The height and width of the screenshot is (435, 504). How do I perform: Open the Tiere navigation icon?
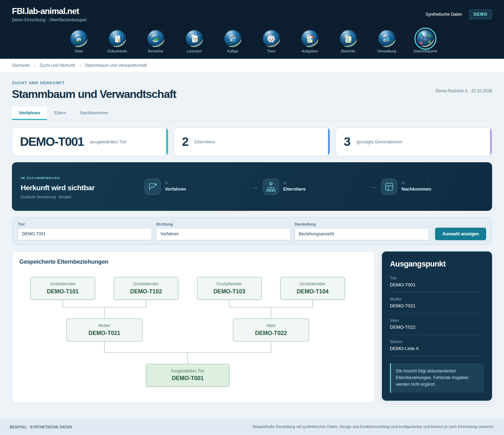click(271, 39)
